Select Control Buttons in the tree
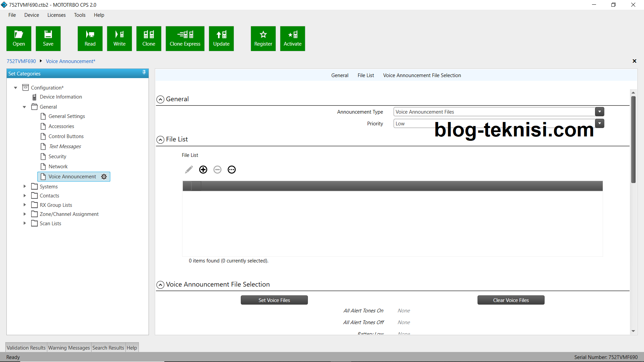This screenshot has height=362, width=644. coord(66,136)
